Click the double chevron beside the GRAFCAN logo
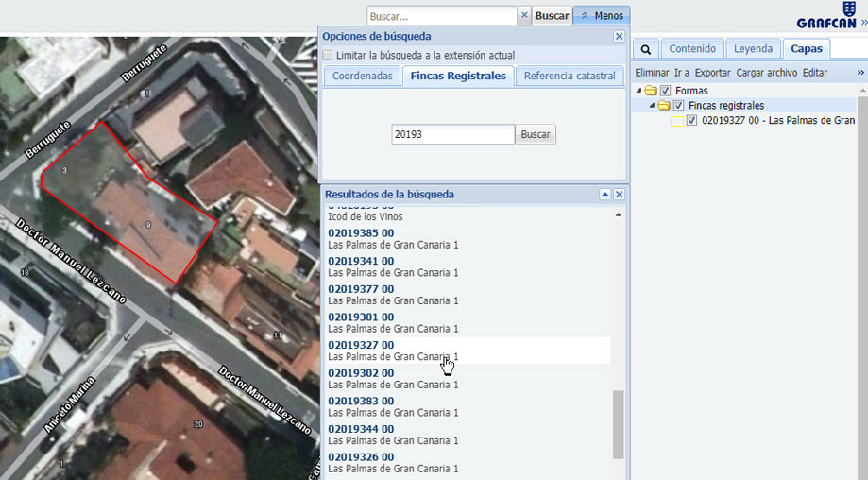 [863, 23]
